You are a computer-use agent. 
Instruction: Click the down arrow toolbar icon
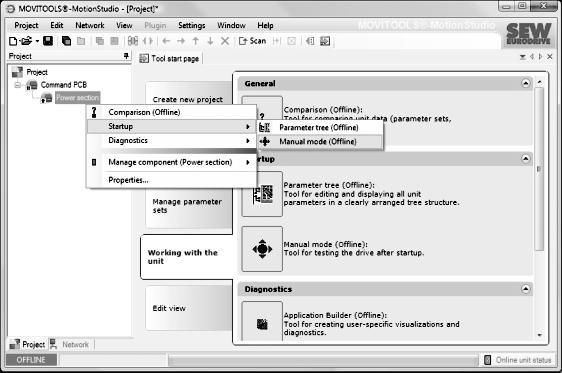(210, 41)
